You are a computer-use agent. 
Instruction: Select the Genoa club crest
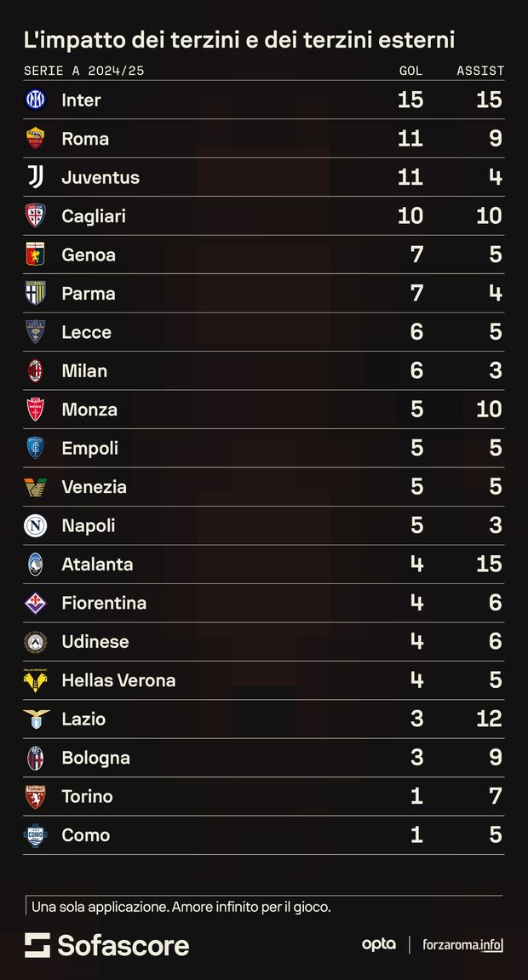[x=35, y=255]
